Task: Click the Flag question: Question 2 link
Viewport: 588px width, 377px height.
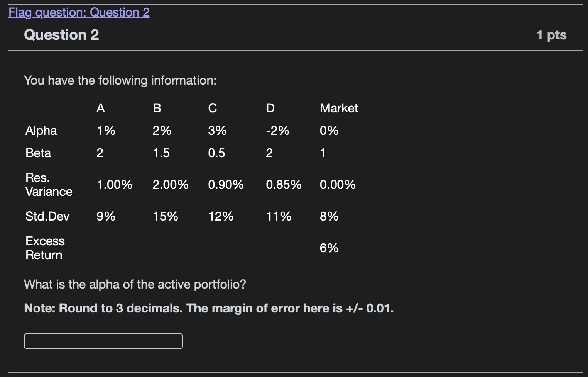Action: coord(79,13)
